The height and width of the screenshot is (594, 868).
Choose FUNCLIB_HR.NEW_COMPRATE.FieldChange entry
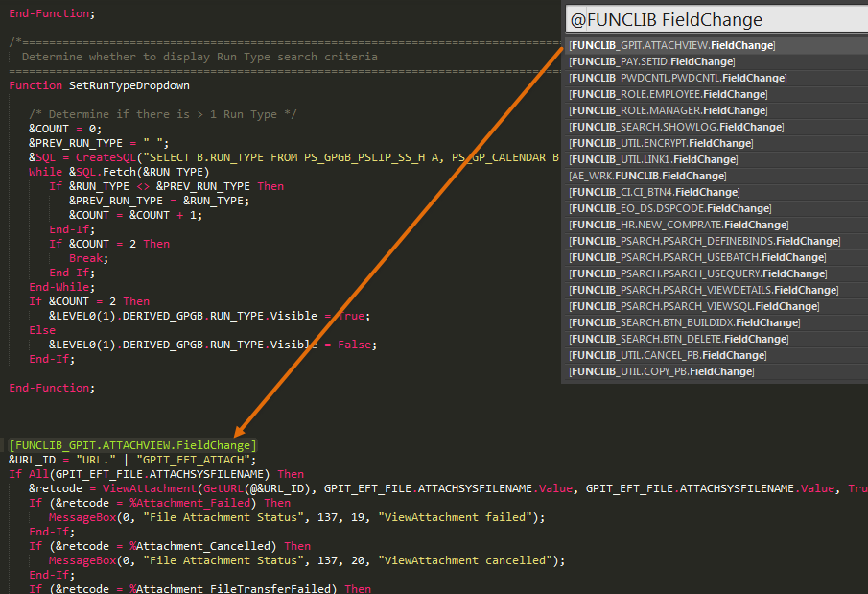click(x=717, y=225)
